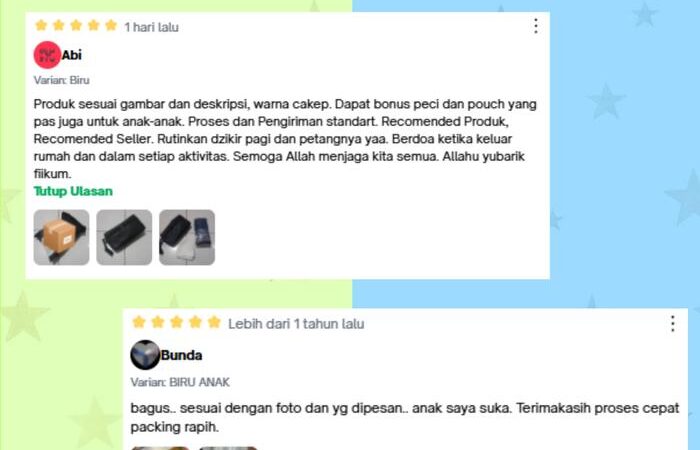Click the reviewer name Abi
Image resolution: width=700 pixels, height=450 pixels.
coord(71,55)
